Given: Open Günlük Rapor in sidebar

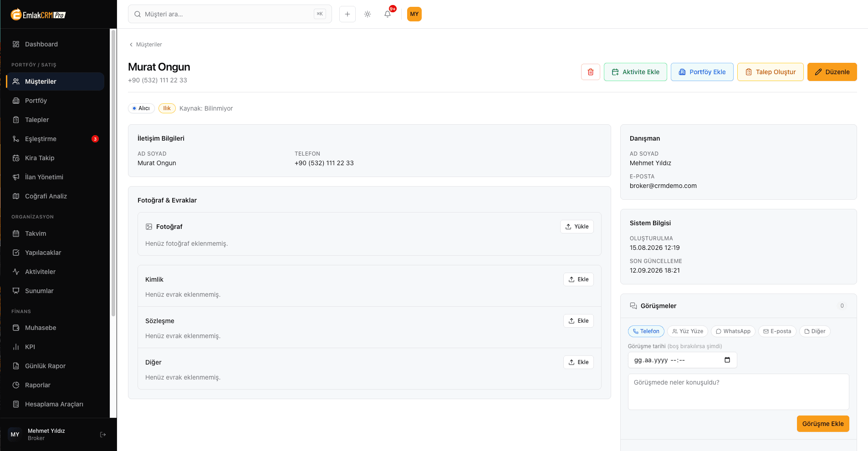Looking at the screenshot, I should click(x=55, y=366).
